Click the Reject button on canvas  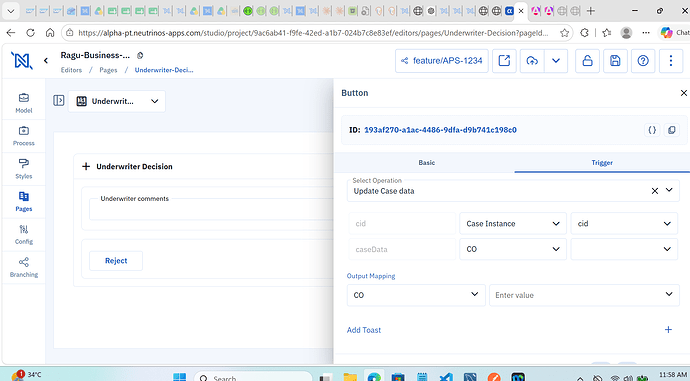click(116, 260)
